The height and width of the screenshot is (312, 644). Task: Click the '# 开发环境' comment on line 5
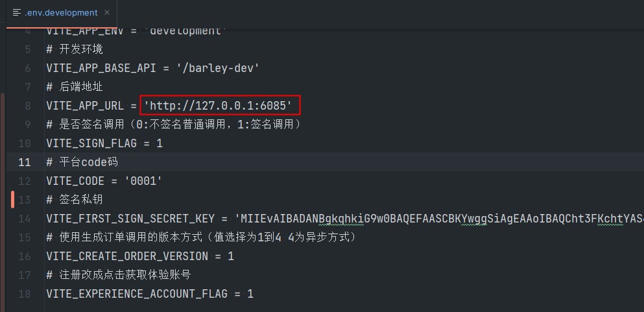(75, 49)
